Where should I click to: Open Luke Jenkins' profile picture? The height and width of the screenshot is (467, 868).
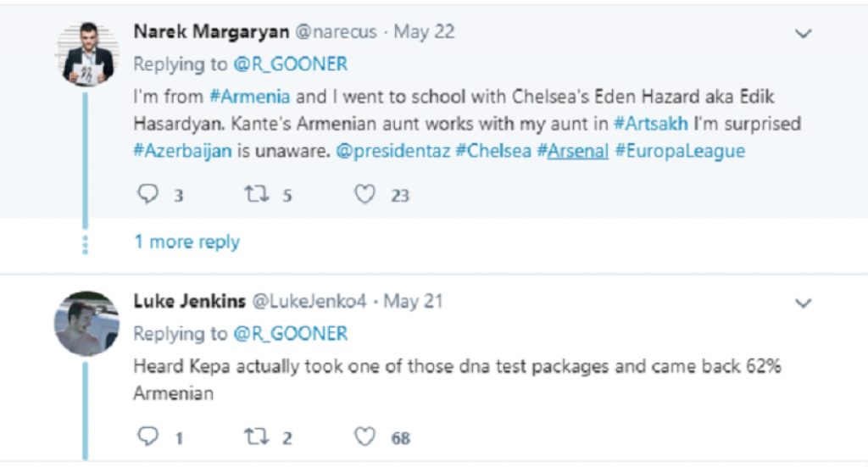tap(86, 323)
